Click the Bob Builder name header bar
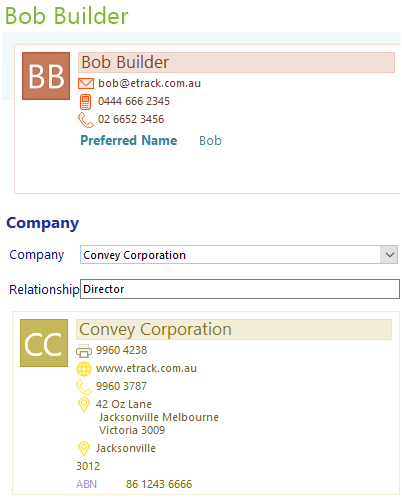 tap(236, 62)
